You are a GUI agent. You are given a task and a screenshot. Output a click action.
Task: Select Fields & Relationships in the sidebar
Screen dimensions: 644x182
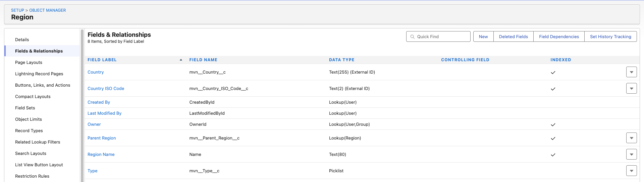coord(42,51)
